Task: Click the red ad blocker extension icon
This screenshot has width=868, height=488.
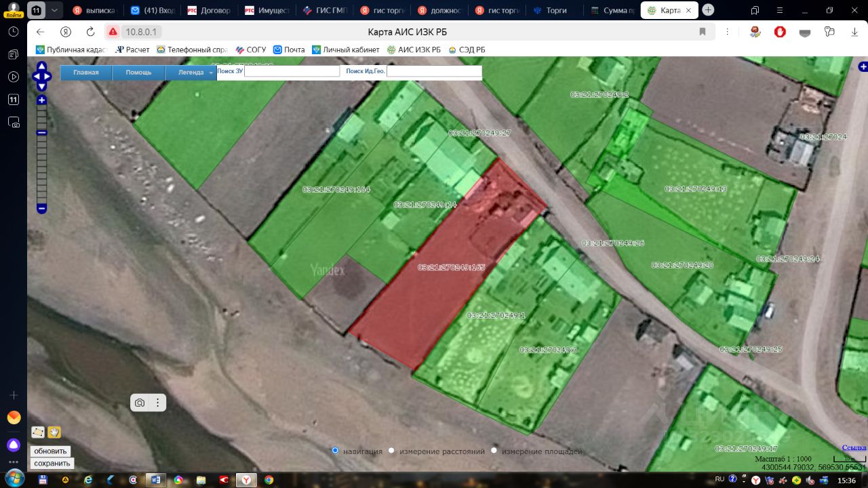Action: 780,32
